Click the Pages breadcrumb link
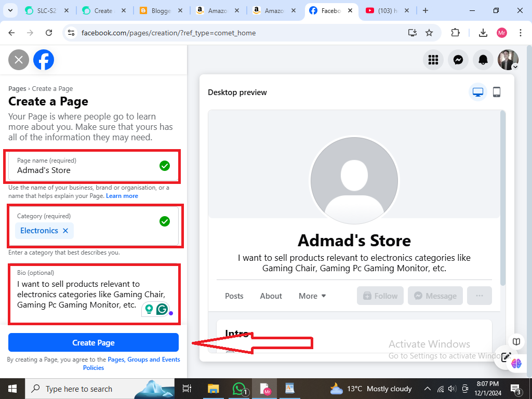Screen dimensions: 532x399 (17, 88)
